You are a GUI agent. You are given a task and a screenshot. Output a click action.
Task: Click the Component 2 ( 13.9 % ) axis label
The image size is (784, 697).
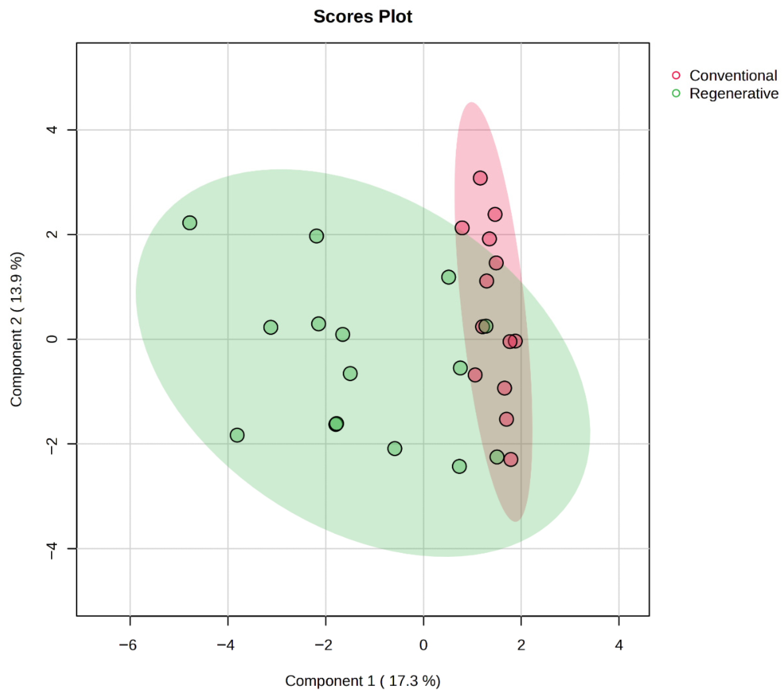(x=16, y=329)
